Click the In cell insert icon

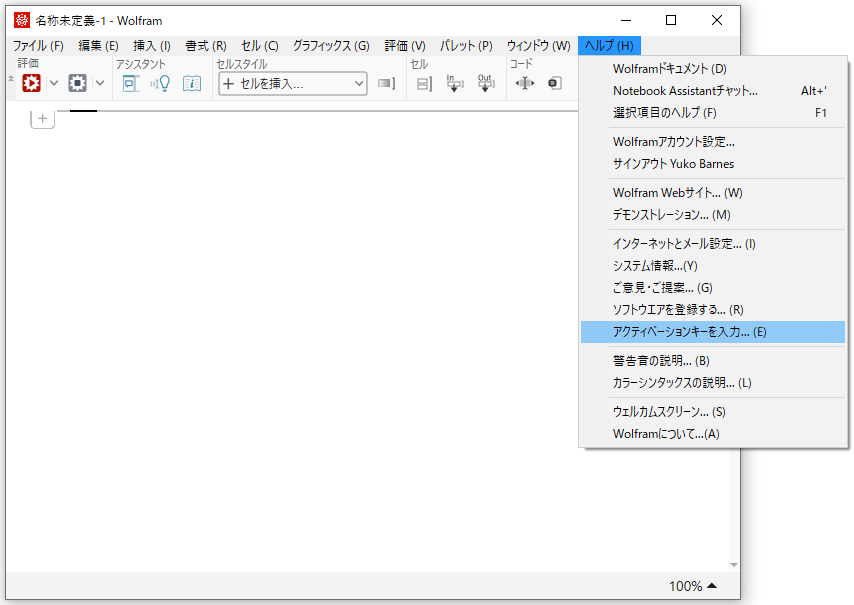click(x=455, y=83)
